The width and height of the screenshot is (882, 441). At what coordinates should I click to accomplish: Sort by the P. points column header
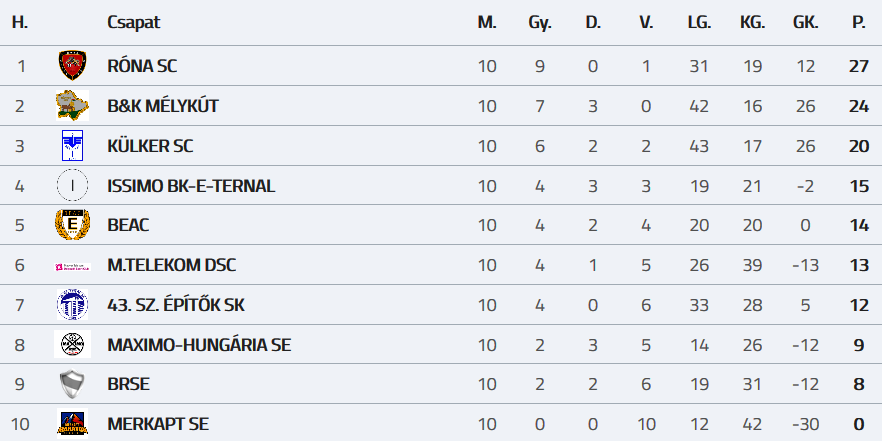click(x=858, y=22)
